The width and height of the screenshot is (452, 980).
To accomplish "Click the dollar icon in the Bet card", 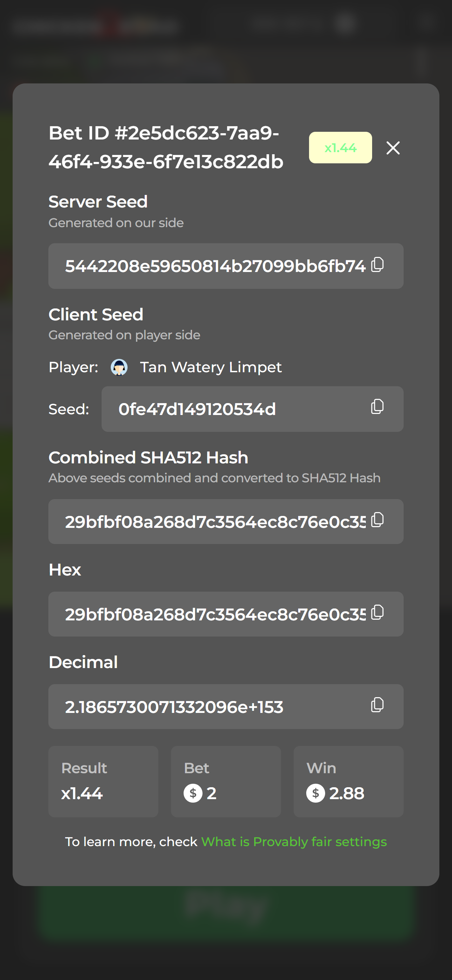I will point(193,794).
